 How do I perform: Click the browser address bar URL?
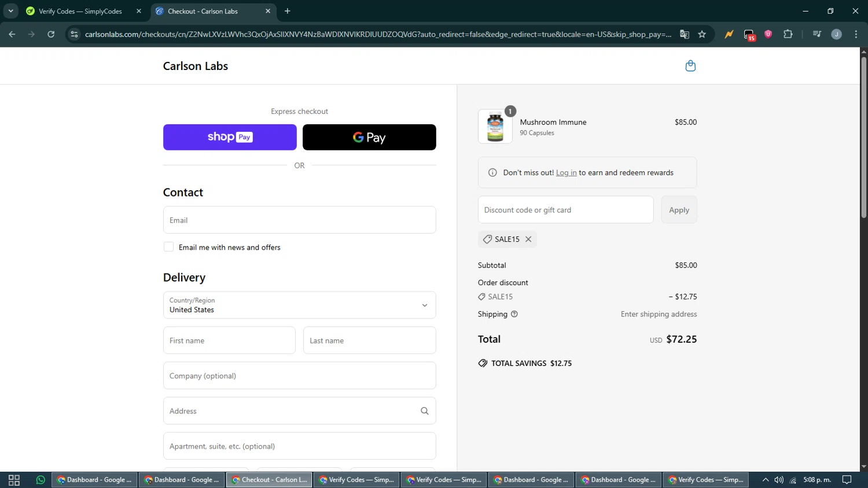coord(378,34)
